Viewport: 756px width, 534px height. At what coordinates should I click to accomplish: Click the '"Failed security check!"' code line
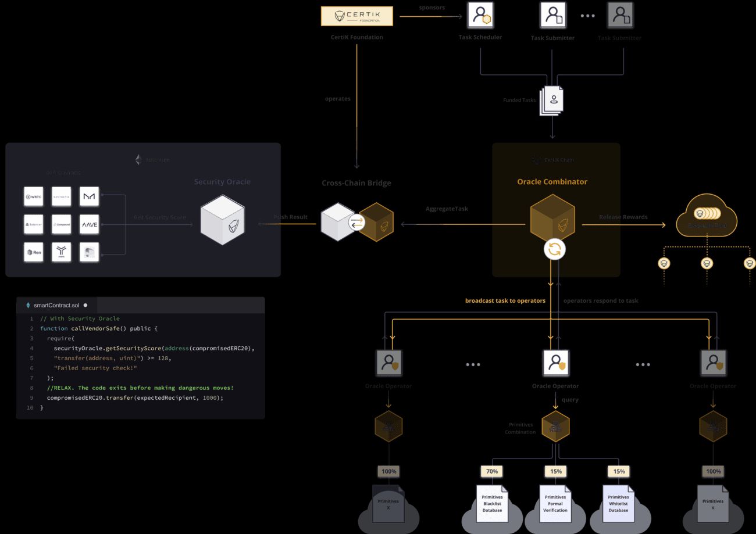[x=95, y=368]
